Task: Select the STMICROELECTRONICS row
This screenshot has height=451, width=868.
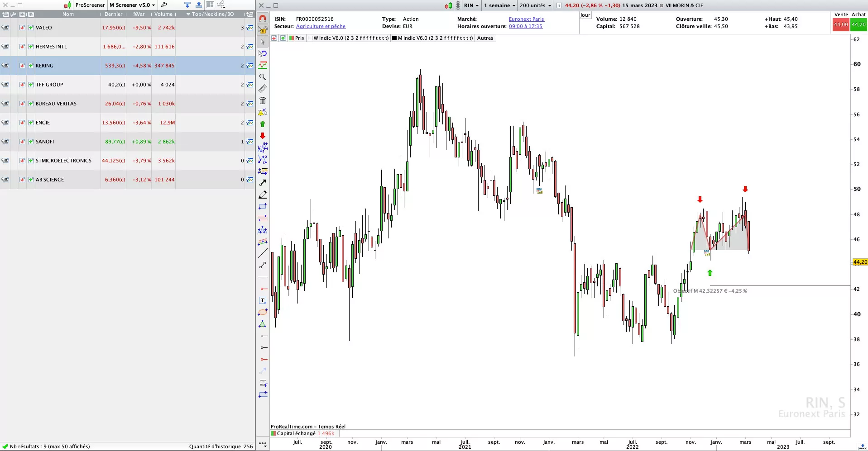Action: [127, 161]
